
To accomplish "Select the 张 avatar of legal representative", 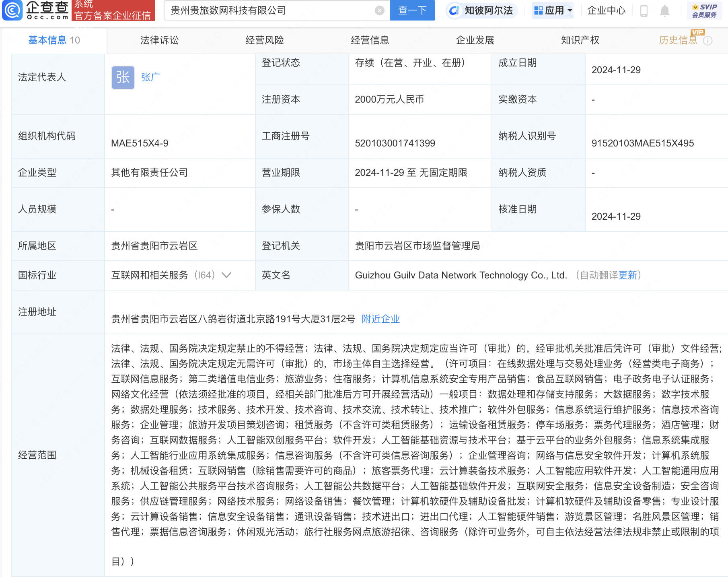I will 123,77.
